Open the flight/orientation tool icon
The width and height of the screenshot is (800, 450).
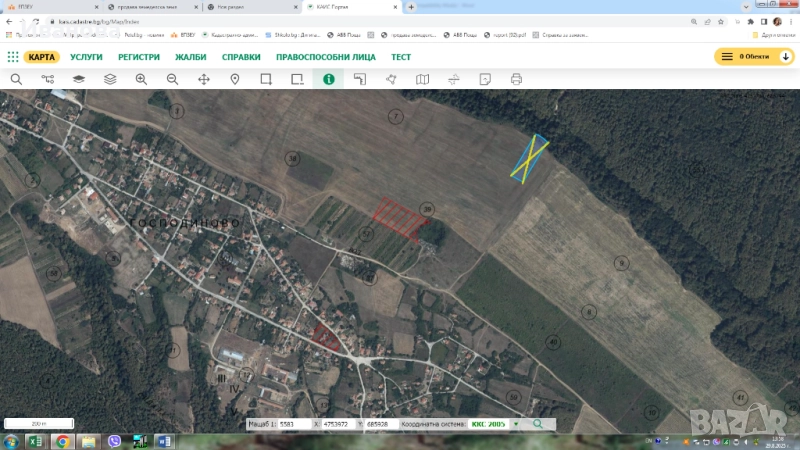pos(454,79)
